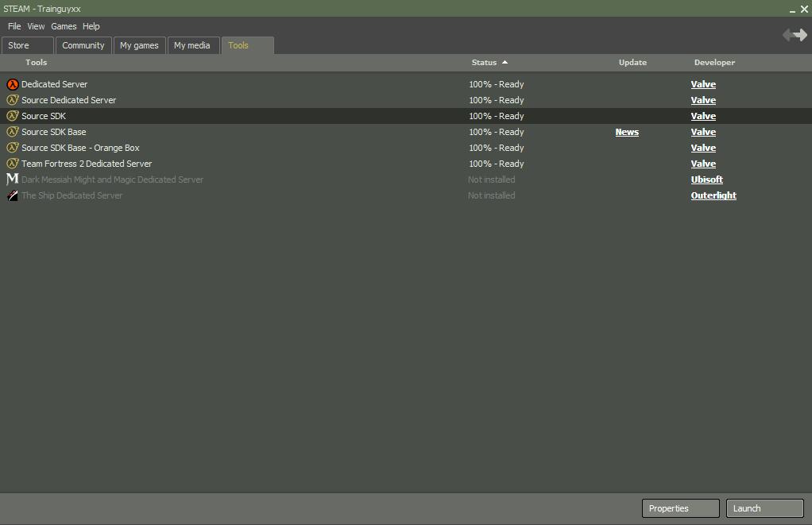Click Not installed status for Dark Messiah
Image resolution: width=812 pixels, height=525 pixels.
point(492,180)
